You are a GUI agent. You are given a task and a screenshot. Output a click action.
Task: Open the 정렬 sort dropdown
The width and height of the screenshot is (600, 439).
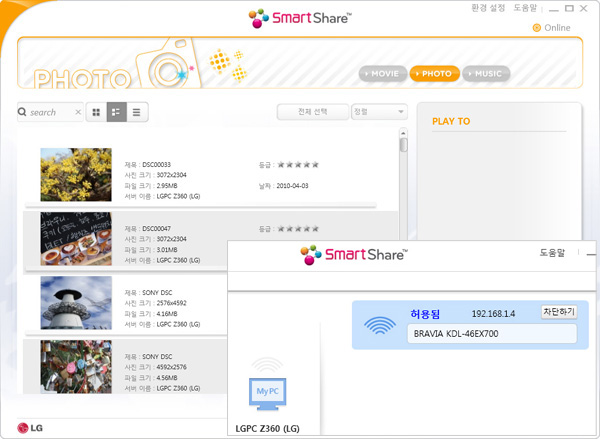(x=379, y=112)
